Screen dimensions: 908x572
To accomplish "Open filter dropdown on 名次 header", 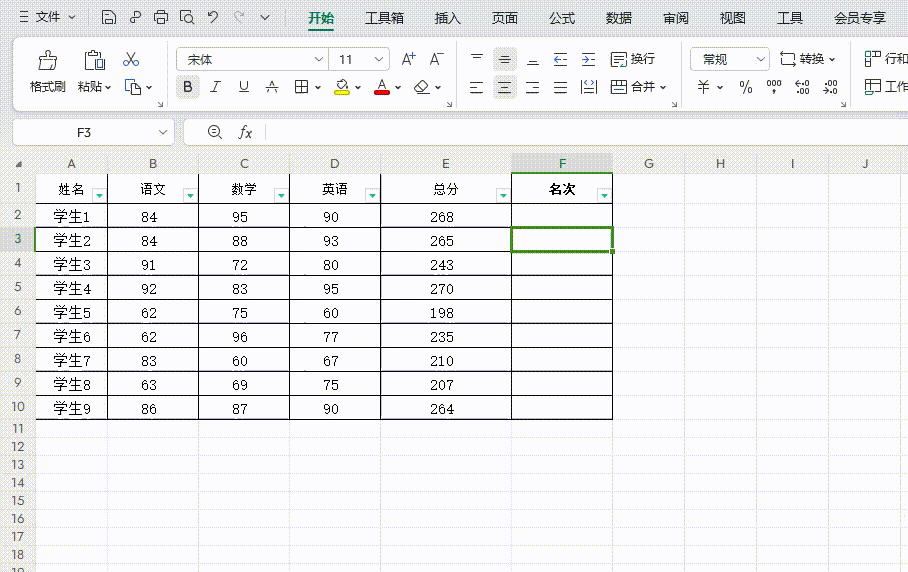I will tap(605, 196).
